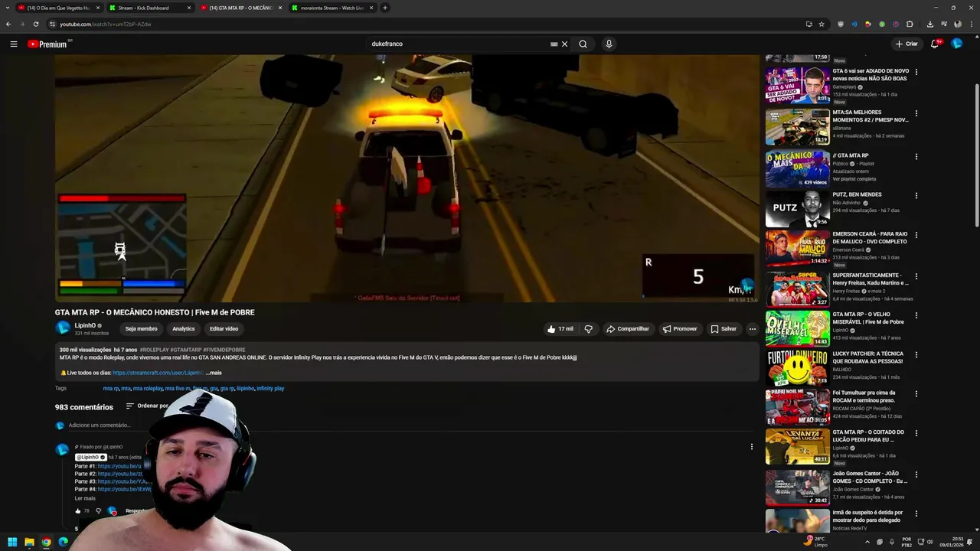Dislike the video with thumbs down

click(x=589, y=329)
